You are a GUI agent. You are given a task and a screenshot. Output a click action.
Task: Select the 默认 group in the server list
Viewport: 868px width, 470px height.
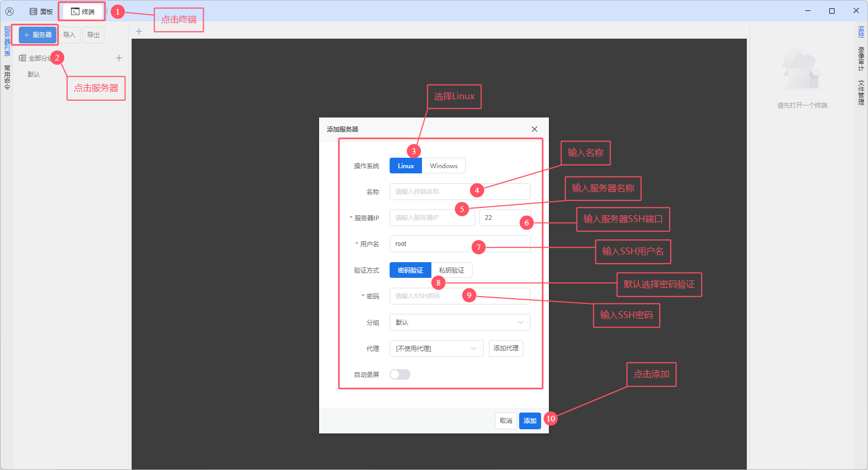(34, 75)
